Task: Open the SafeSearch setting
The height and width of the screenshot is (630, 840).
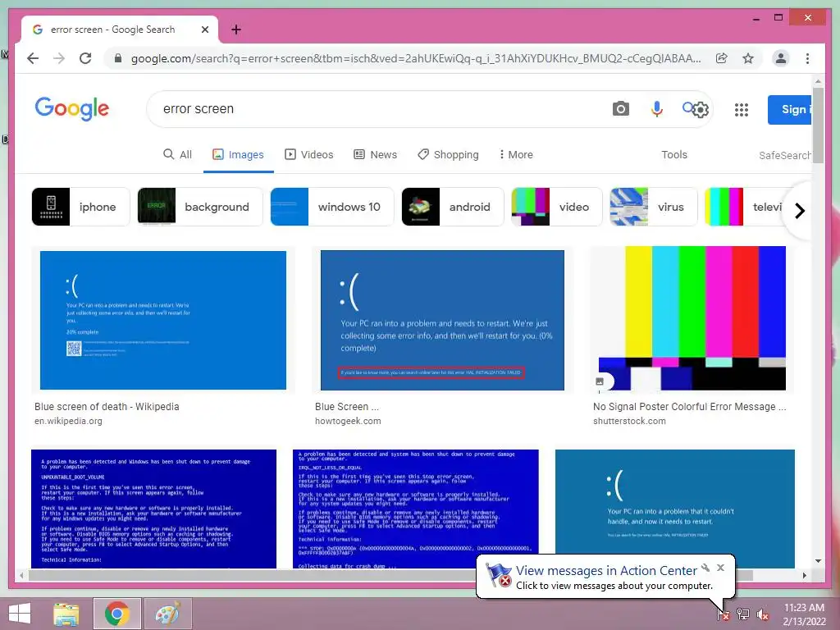Action: (x=785, y=155)
